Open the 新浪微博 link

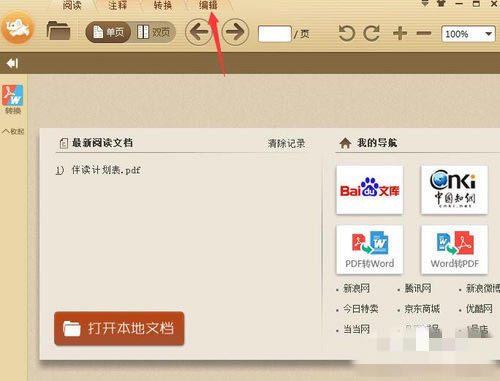pyautogui.click(x=482, y=288)
